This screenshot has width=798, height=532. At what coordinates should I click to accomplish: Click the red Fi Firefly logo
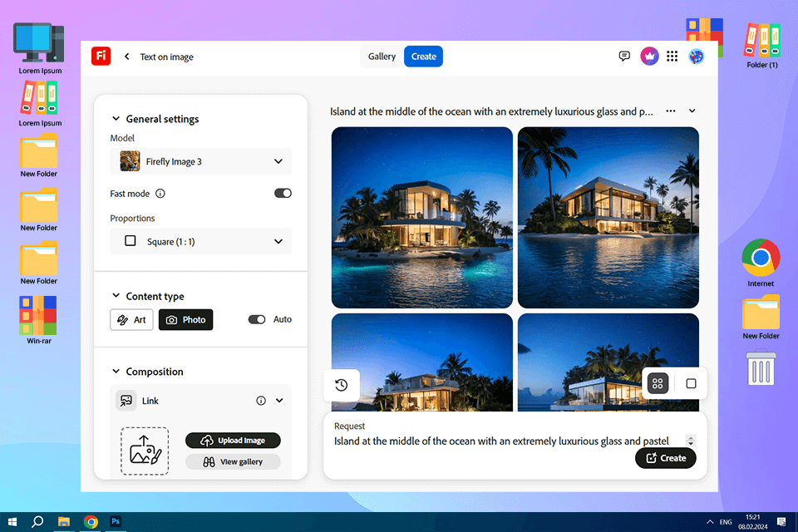pos(101,56)
